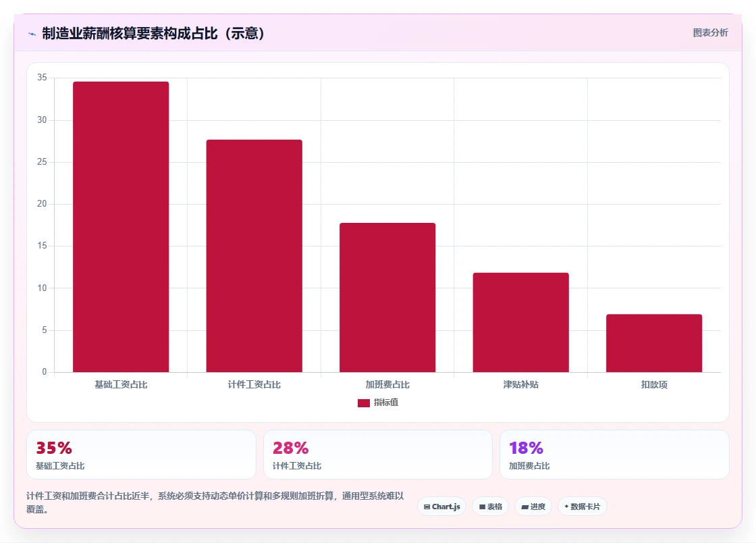The image size is (756, 543).
Task: Select the 津贴补贴 bar in chart
Action: point(520,322)
